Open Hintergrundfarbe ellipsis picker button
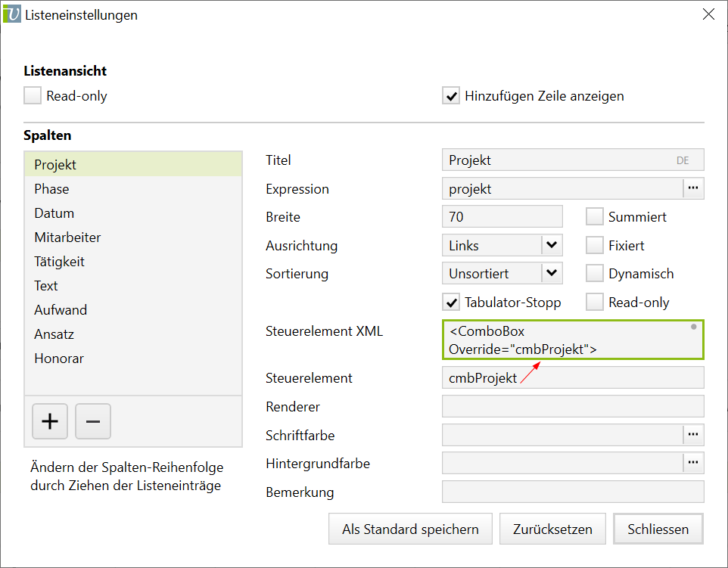Viewport: 728px width, 568px height. (693, 463)
